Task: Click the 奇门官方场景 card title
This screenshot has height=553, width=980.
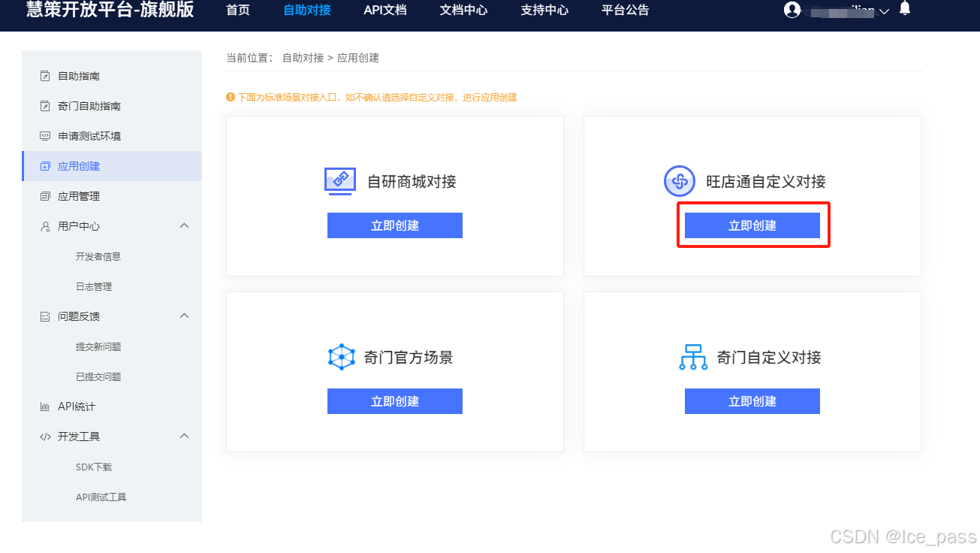Action: pyautogui.click(x=409, y=357)
